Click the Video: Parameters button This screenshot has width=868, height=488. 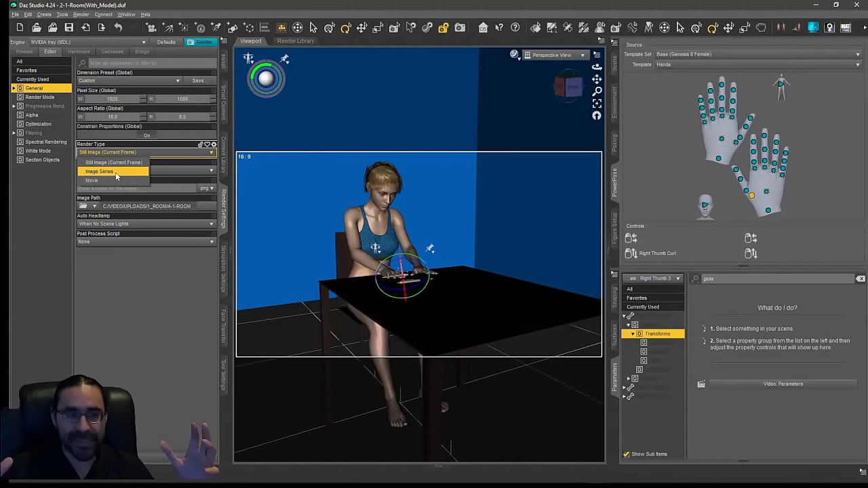pos(783,384)
